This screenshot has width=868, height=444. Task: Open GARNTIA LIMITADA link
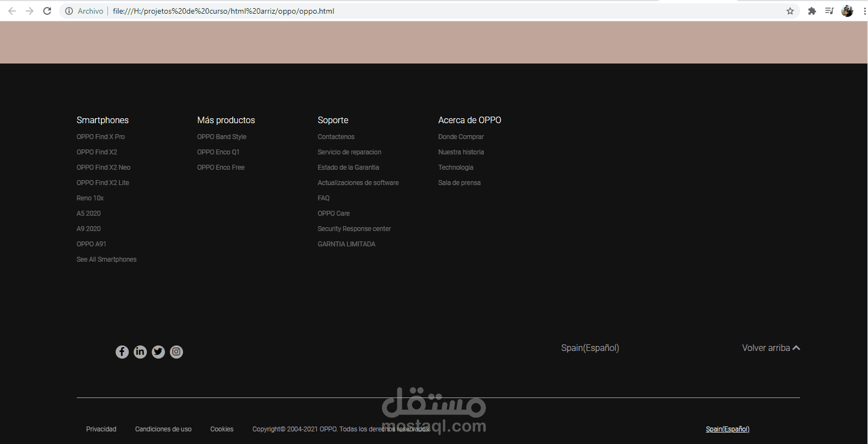[x=347, y=244]
